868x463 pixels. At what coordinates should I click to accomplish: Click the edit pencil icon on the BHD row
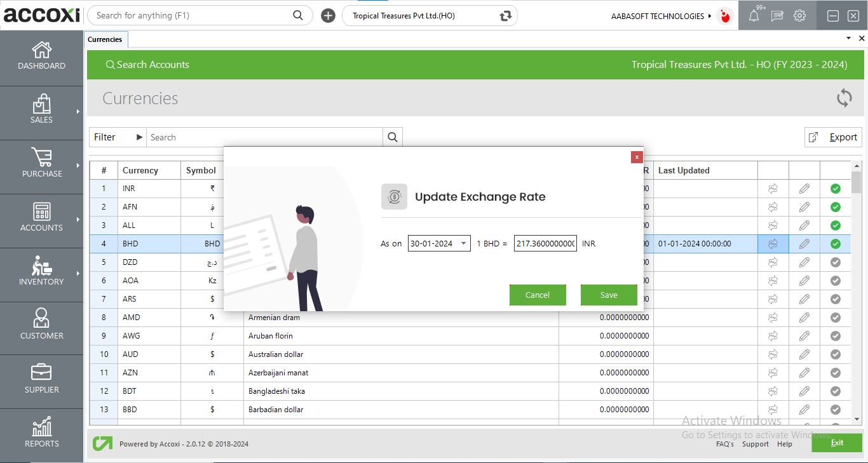[x=804, y=243]
